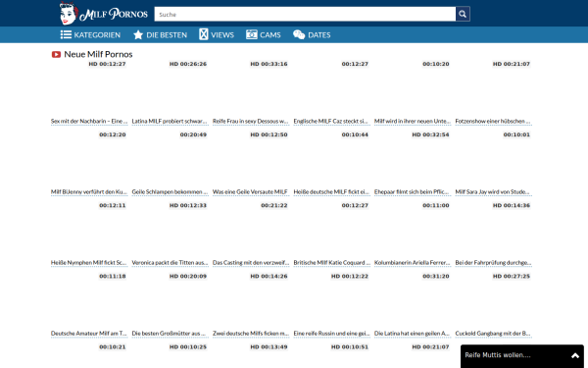Screen dimensions: 588x368
Task: Click the duration label "HD 00:12:22"
Action: pyautogui.click(x=350, y=276)
